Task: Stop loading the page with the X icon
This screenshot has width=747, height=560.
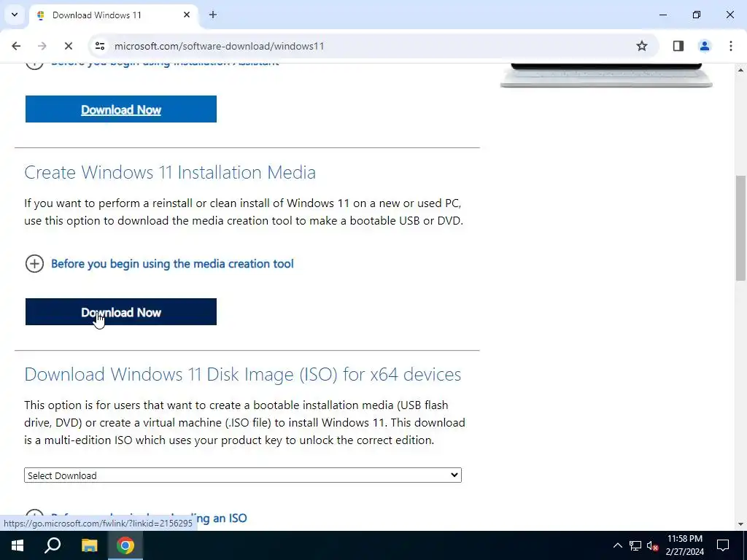Action: [x=68, y=46]
